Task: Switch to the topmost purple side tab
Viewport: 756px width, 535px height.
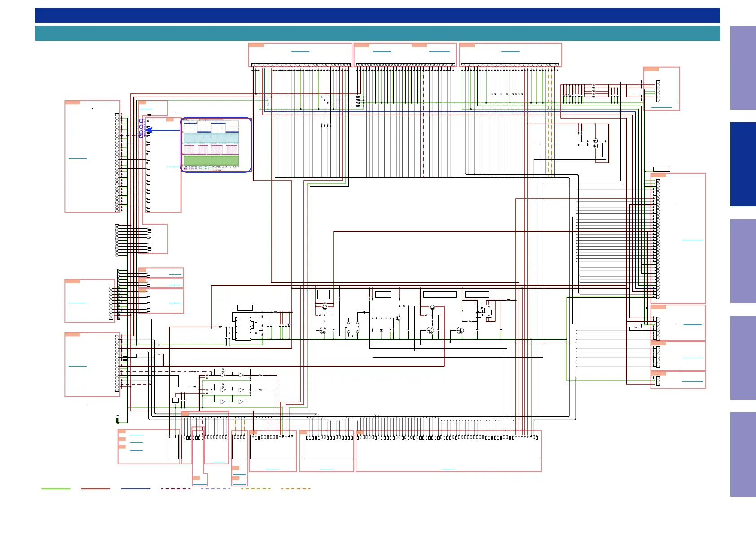Action: 743,67
